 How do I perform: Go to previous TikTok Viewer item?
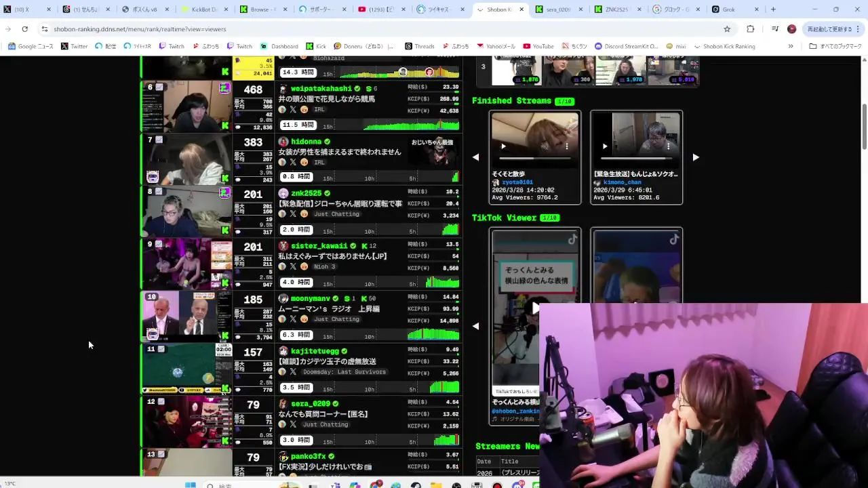475,326
